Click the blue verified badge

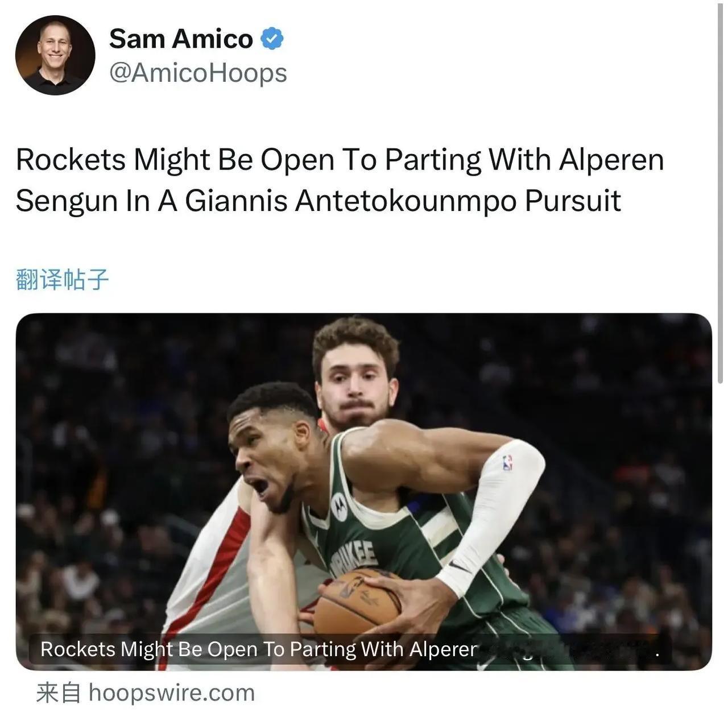coord(272,39)
